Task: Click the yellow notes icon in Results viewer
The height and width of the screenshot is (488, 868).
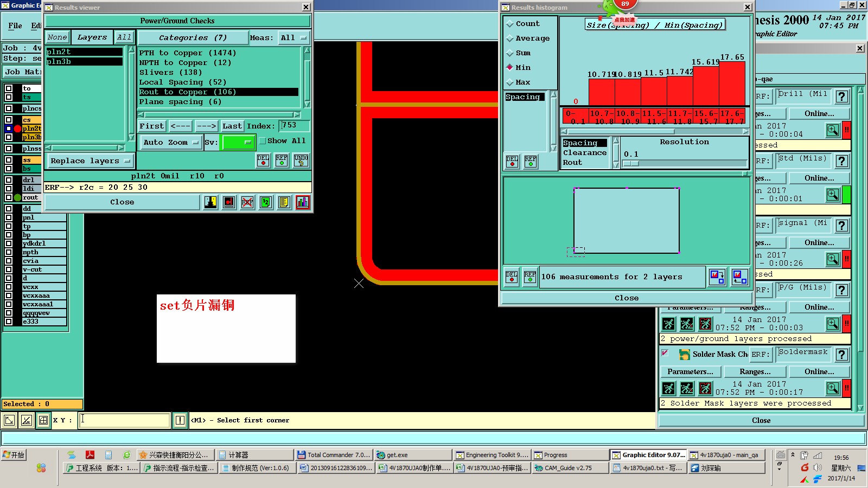Action: click(284, 202)
